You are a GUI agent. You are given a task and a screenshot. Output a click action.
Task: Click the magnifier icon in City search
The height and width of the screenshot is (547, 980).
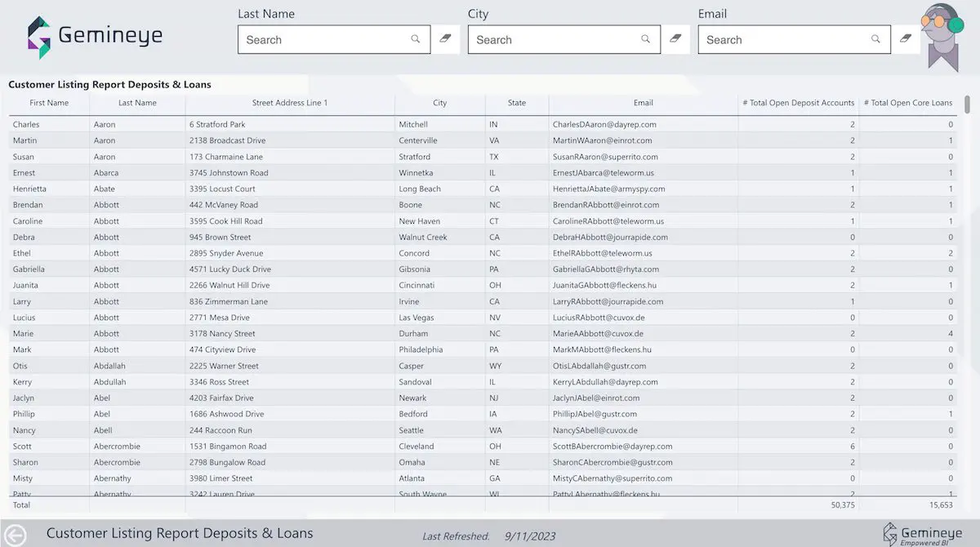pos(645,39)
